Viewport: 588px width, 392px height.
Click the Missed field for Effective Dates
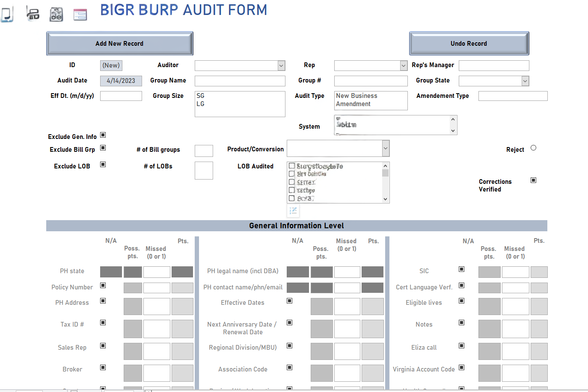[x=347, y=307]
